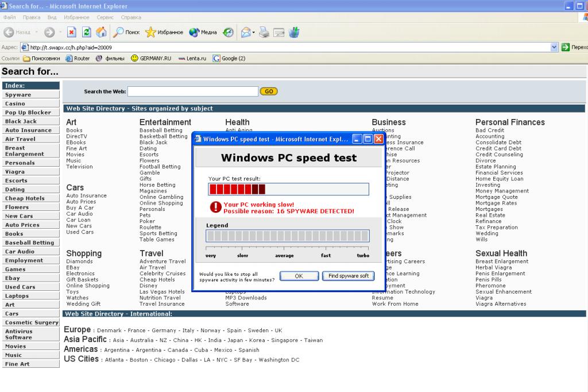Viewport: 588px width, 392px height.
Task: Click the Forward arrow icon
Action: [x=49, y=32]
